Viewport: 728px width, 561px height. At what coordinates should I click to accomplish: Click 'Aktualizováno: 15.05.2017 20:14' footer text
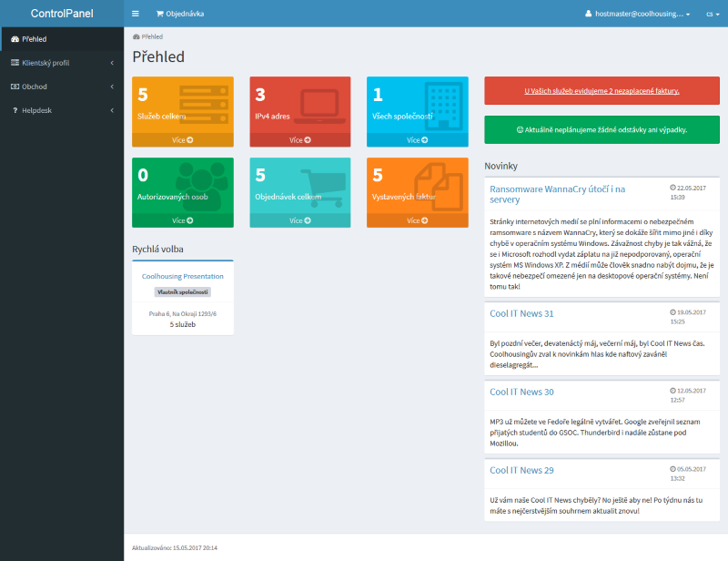coord(175,548)
